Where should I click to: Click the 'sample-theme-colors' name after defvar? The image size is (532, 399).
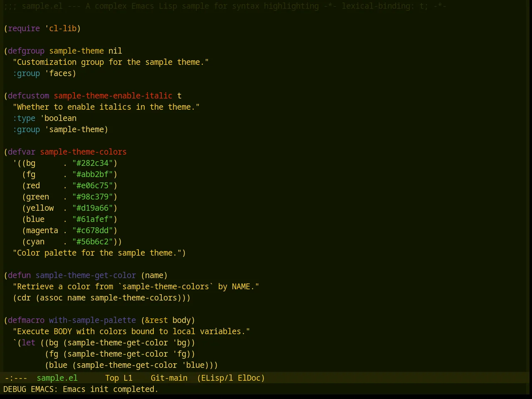[84, 152]
